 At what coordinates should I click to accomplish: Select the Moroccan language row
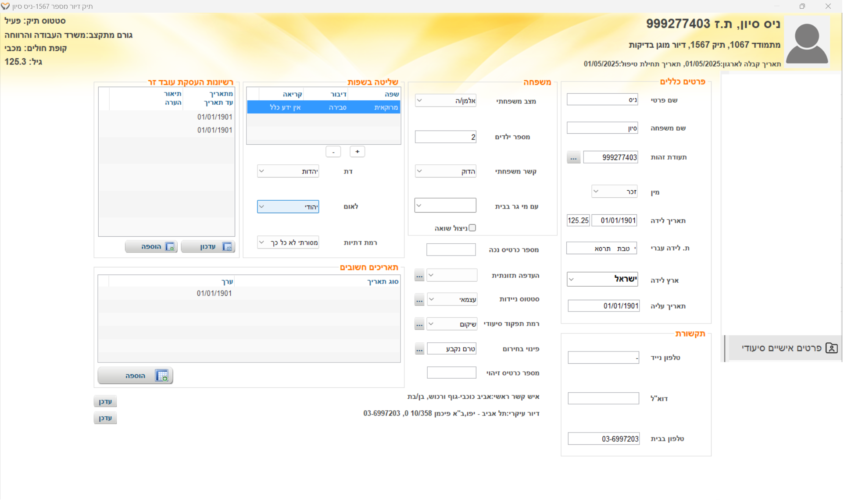coord(324,107)
